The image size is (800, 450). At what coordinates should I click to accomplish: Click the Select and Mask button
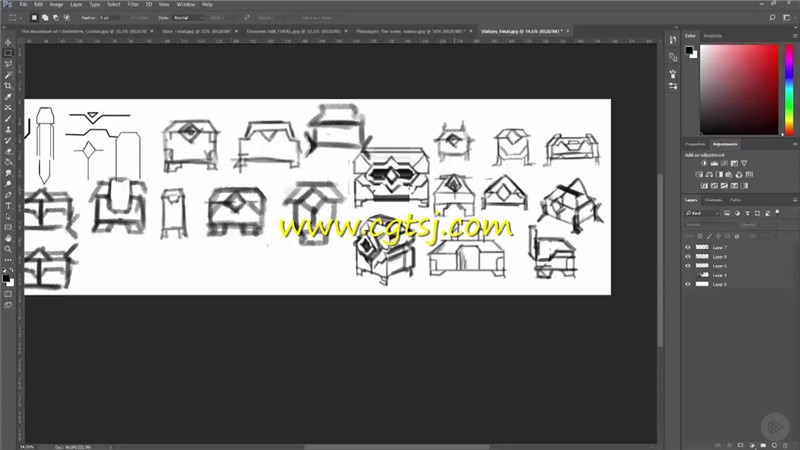tap(316, 17)
